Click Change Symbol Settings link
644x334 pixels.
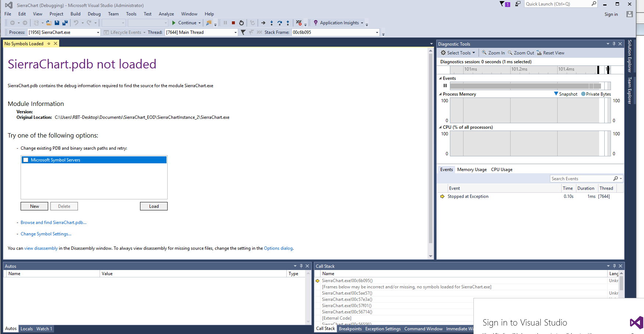pyautogui.click(x=46, y=234)
